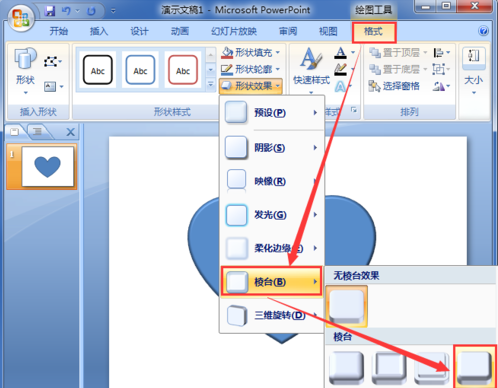498x388 pixels.
Task: Apply the second bevel preset
Action: (x=389, y=368)
